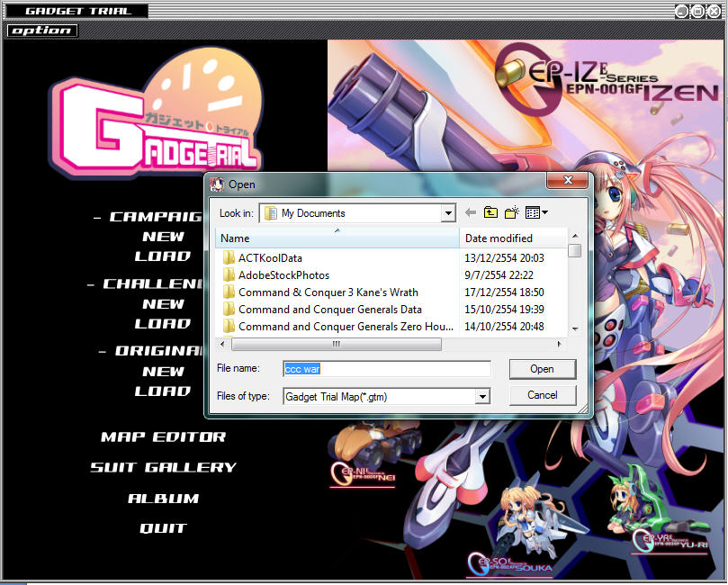This screenshot has height=585, width=728.
Task: Select the ACTKoolData folder
Action: coord(270,258)
